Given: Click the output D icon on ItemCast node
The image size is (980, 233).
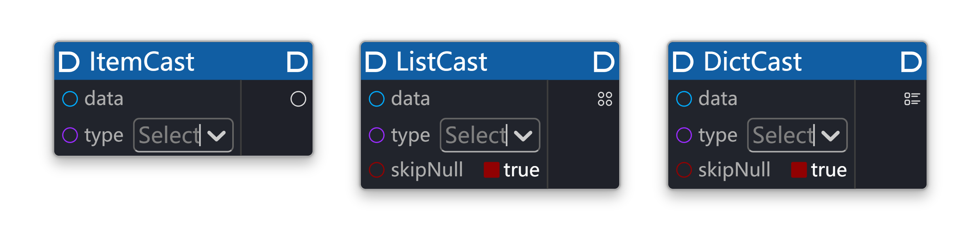Looking at the screenshot, I should click(x=297, y=61).
